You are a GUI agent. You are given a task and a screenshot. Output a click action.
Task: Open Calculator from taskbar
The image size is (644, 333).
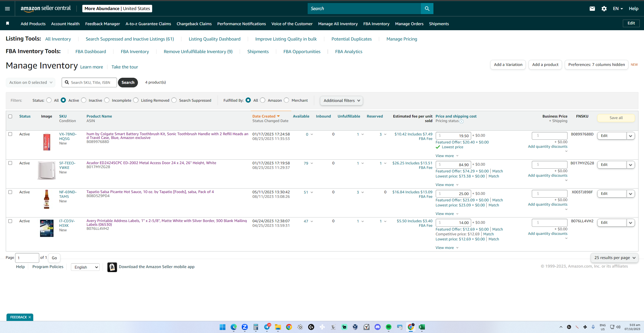point(256,327)
